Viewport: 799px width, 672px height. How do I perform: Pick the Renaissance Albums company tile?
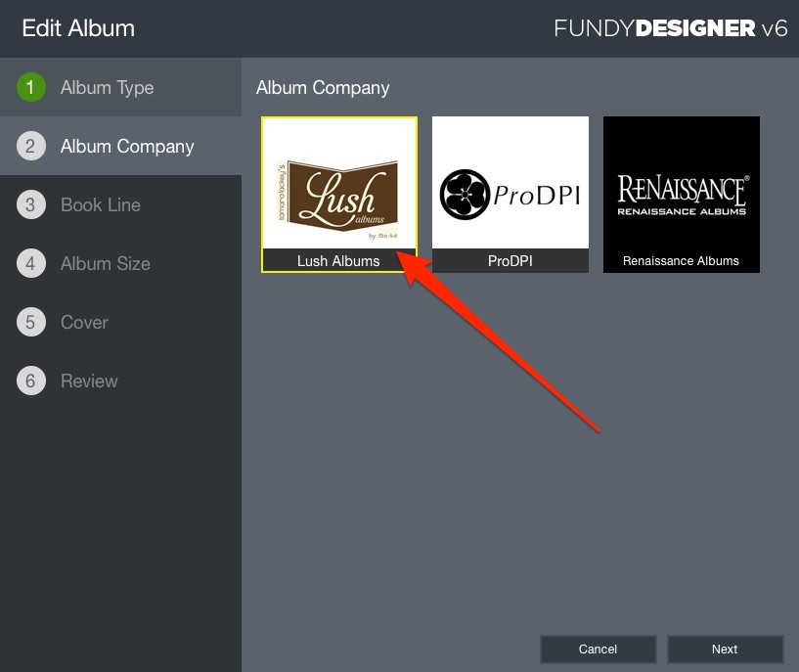682,195
